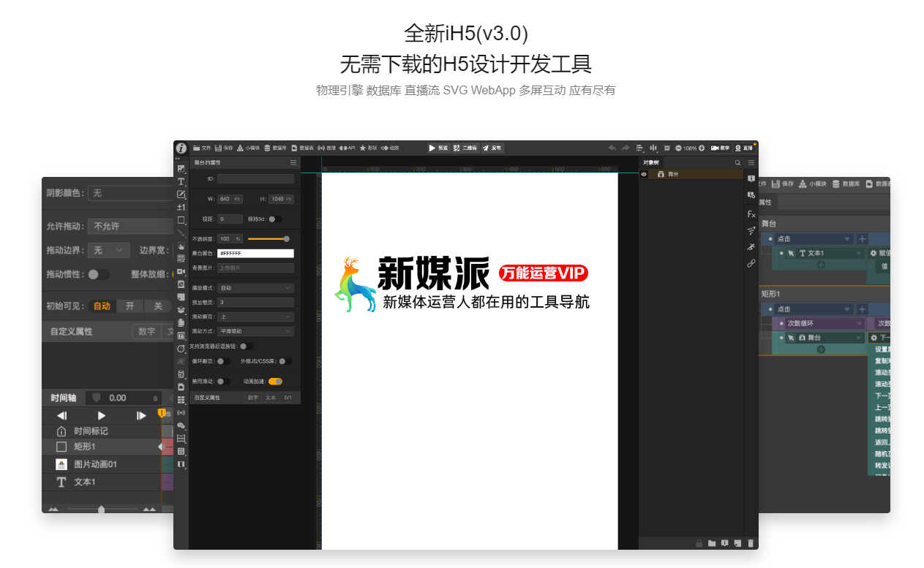Open the 滚动方式 dropdown set to 平滑滚动

tap(255, 331)
